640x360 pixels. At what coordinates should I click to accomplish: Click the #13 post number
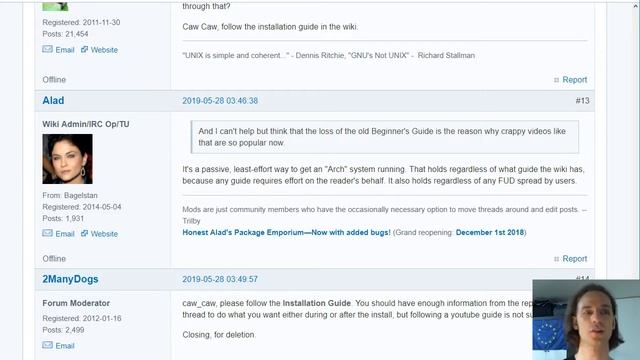point(582,101)
